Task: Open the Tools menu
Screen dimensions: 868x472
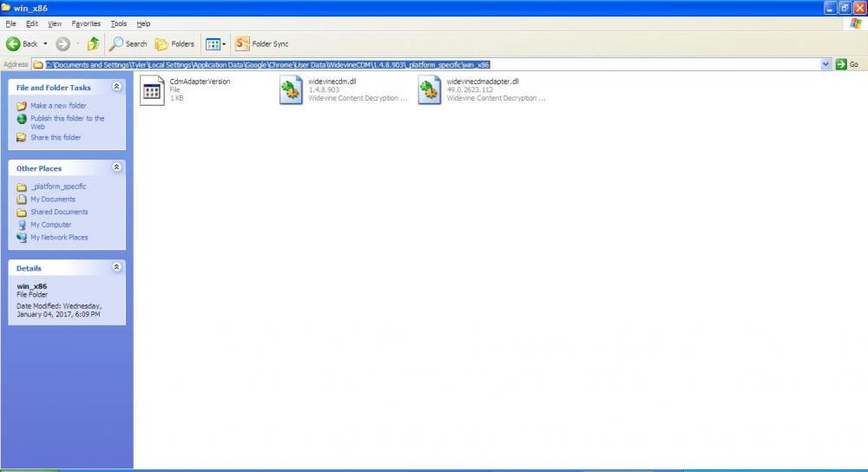Action: [118, 23]
